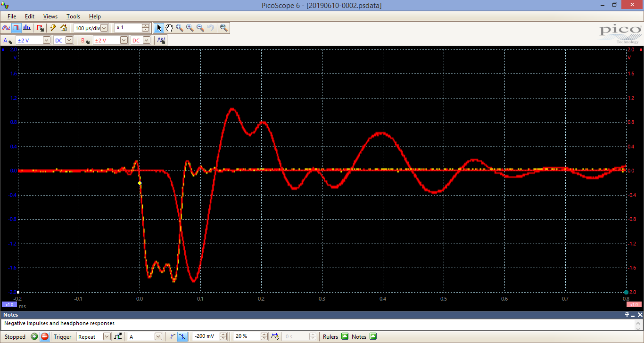Select Falling edge trigger direction

182,336
